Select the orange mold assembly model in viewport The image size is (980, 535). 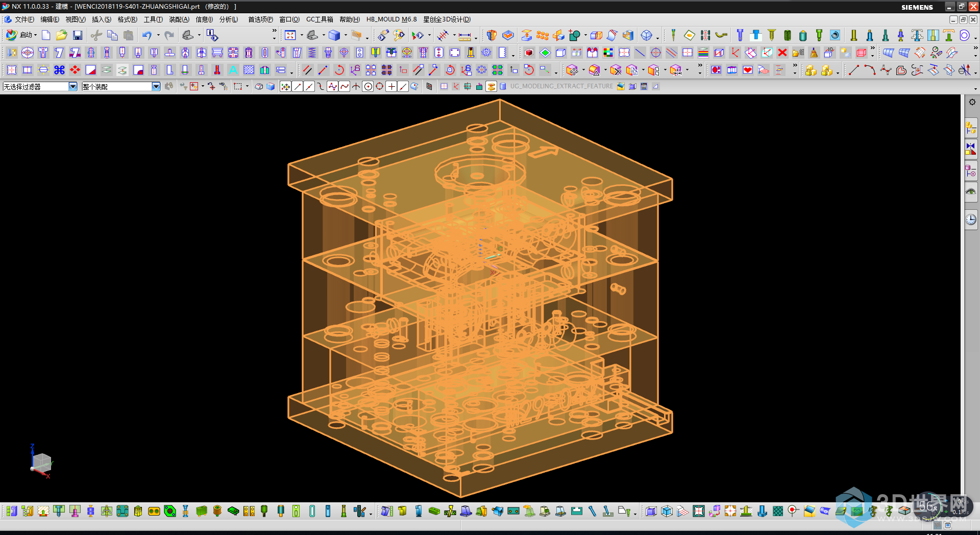(480, 298)
